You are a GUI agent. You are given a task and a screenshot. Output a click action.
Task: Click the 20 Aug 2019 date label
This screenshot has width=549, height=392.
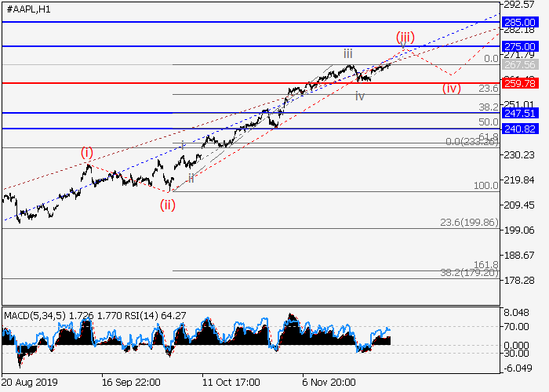pos(30,383)
